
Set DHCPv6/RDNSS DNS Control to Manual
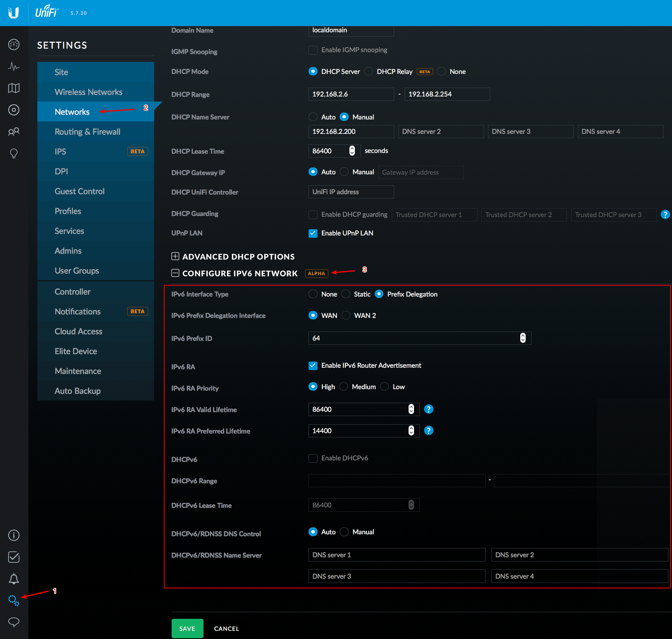(x=344, y=532)
